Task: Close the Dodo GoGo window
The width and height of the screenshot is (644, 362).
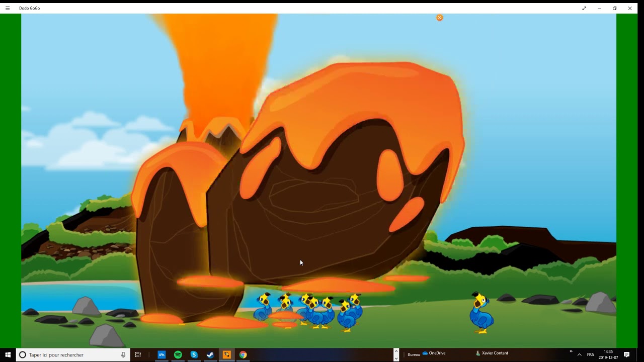Action: (x=630, y=8)
